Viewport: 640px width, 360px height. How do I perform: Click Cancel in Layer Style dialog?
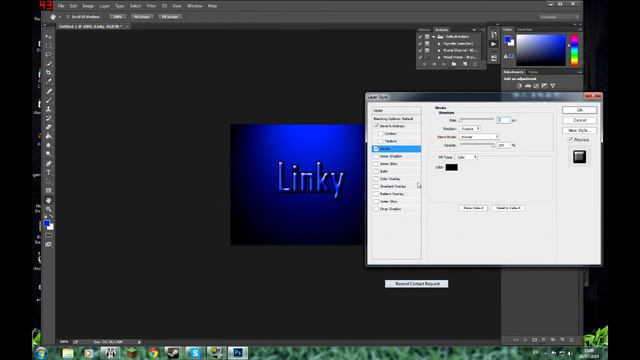point(580,120)
